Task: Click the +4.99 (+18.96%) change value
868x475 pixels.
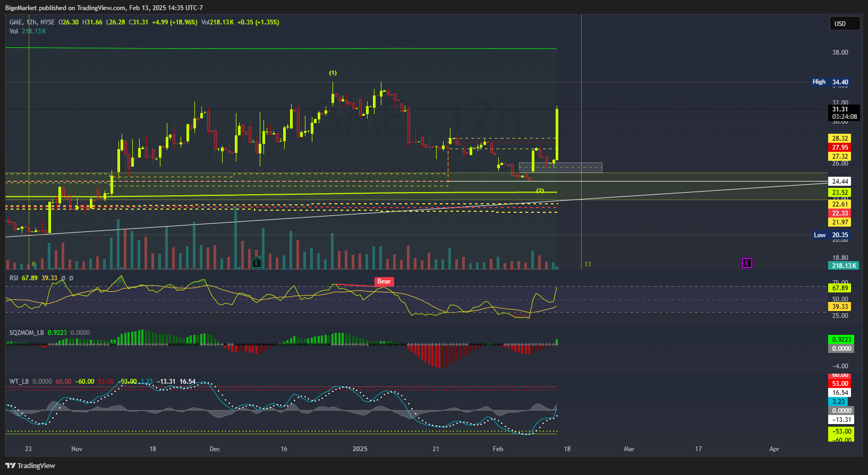Action: point(174,22)
